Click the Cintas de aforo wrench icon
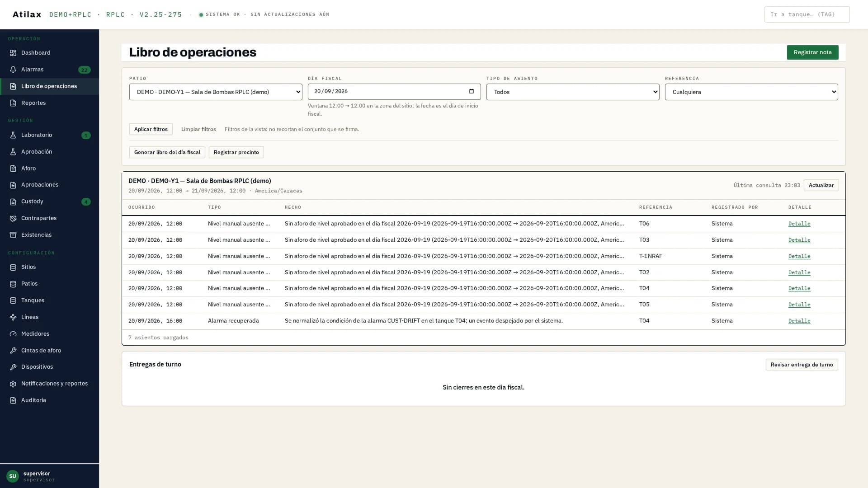The image size is (868, 488). point(13,351)
